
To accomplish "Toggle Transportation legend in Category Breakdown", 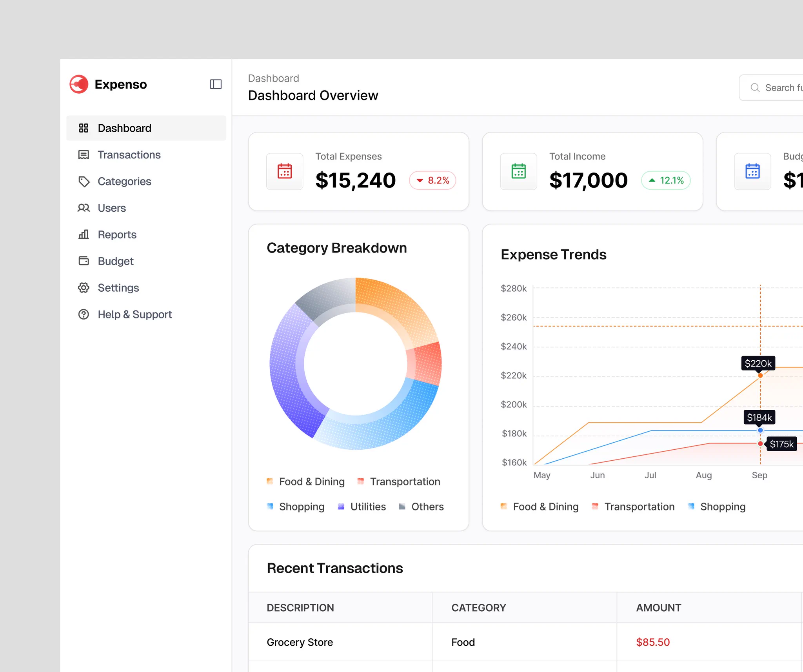I will pos(399,481).
